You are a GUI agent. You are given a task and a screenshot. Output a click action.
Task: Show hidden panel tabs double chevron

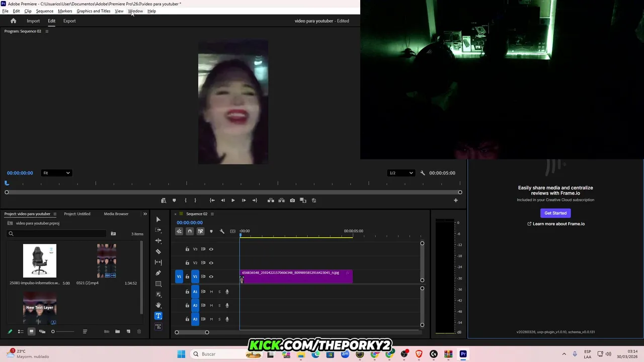coord(145,214)
